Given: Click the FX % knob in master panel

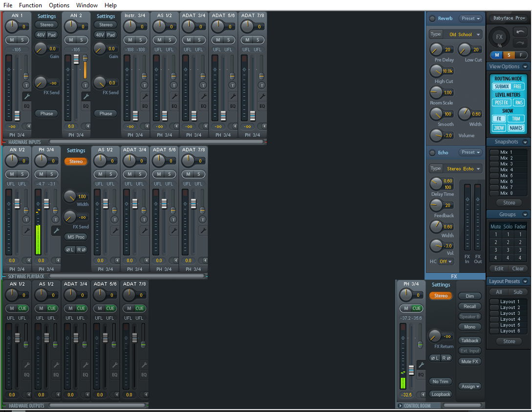Looking at the screenshot, I should (499, 37).
